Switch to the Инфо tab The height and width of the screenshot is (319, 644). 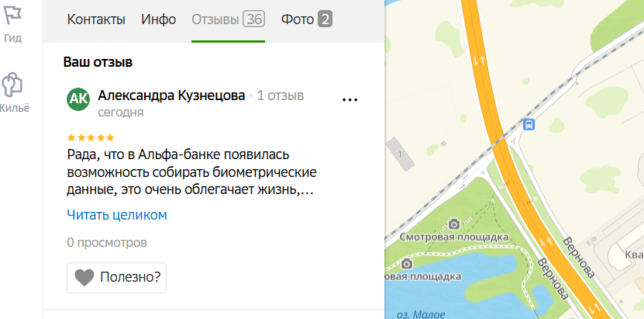pos(159,19)
